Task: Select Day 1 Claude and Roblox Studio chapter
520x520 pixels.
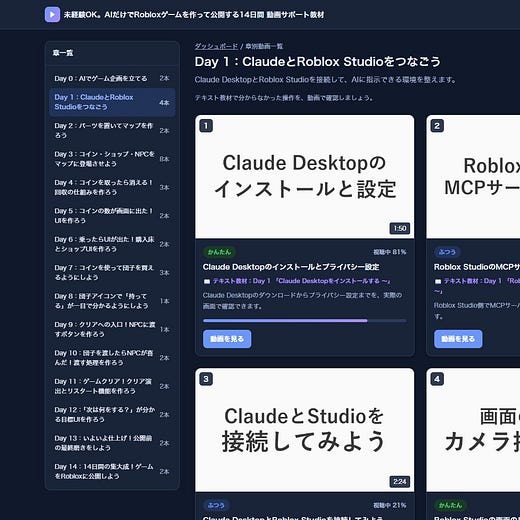Action: coord(112,102)
